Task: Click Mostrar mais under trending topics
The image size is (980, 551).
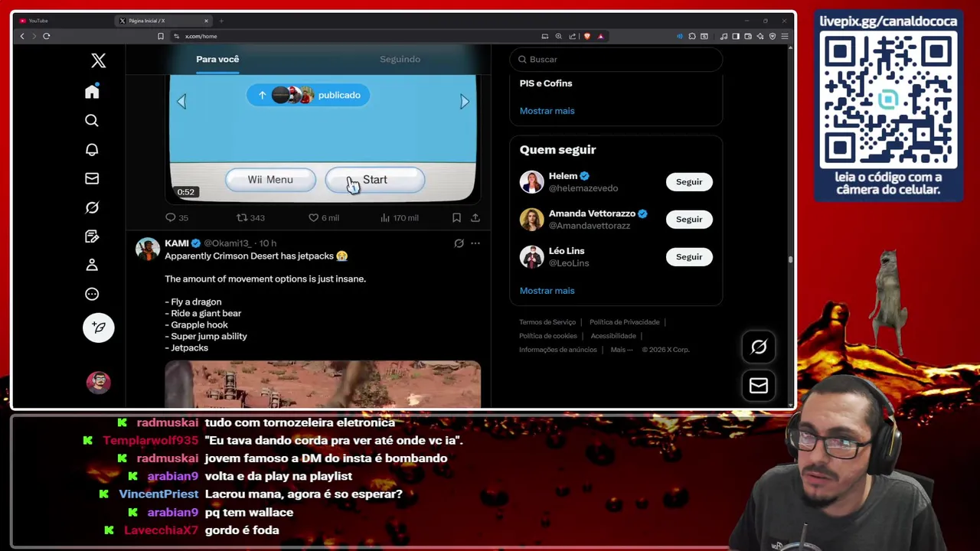Action: 547,111
